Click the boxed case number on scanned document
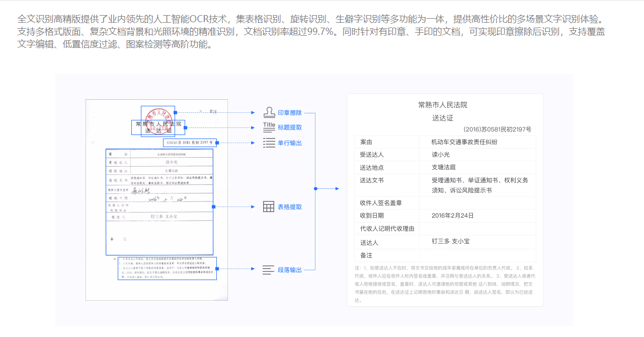Screen dimensions: 644x337 click(x=186, y=143)
